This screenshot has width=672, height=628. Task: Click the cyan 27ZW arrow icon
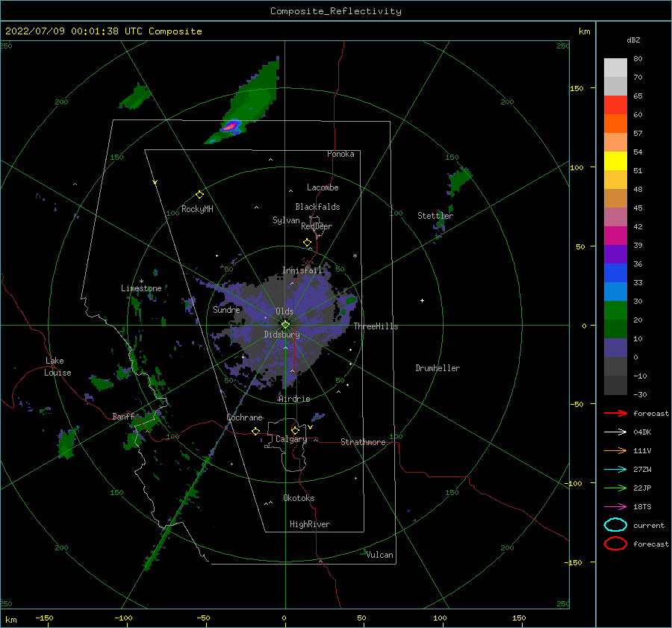(x=615, y=470)
